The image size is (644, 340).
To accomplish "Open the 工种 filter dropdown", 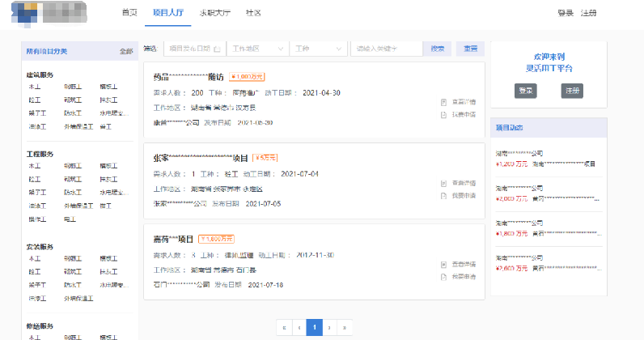I will point(319,49).
